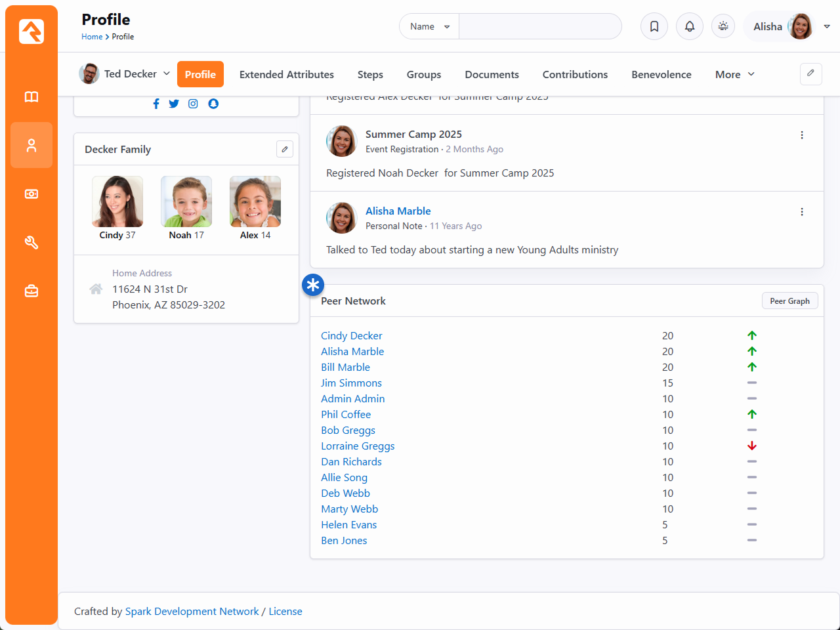Open options menu for Alisha Marble note
840x630 pixels.
pyautogui.click(x=801, y=212)
